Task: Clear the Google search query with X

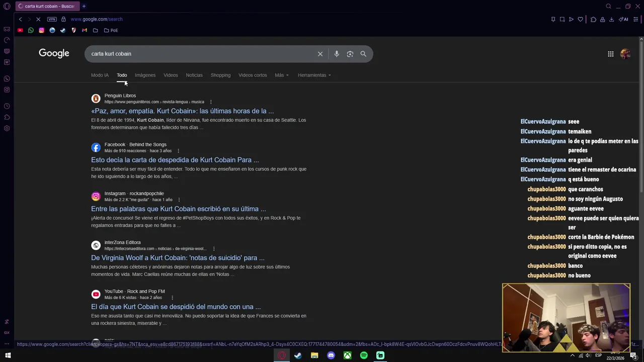Action: click(x=320, y=54)
